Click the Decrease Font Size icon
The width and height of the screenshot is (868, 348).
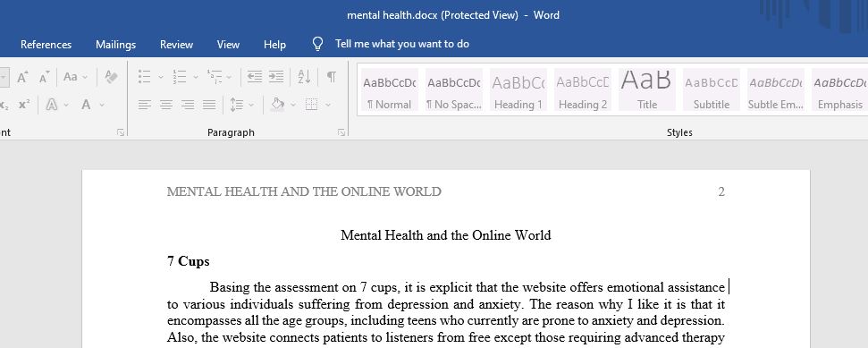tap(45, 76)
